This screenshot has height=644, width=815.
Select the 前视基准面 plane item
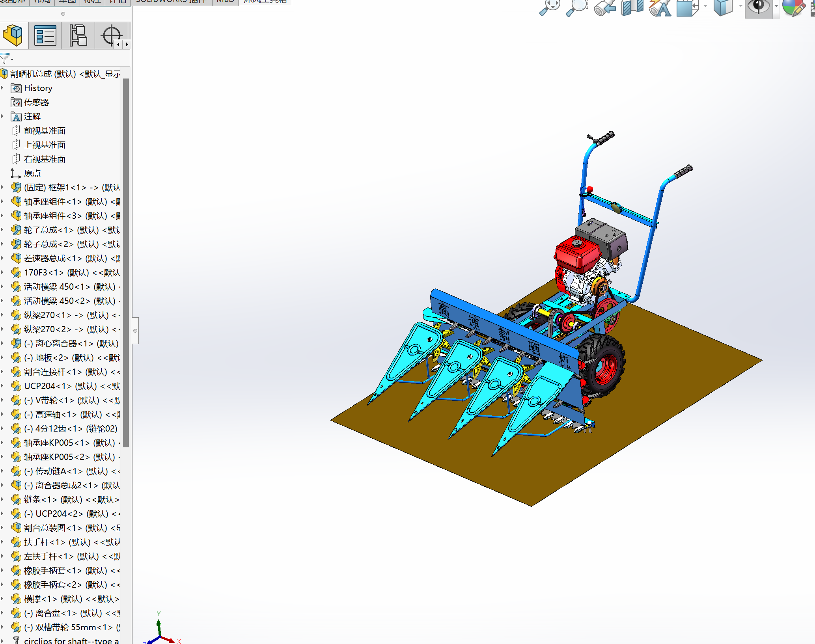coord(45,131)
